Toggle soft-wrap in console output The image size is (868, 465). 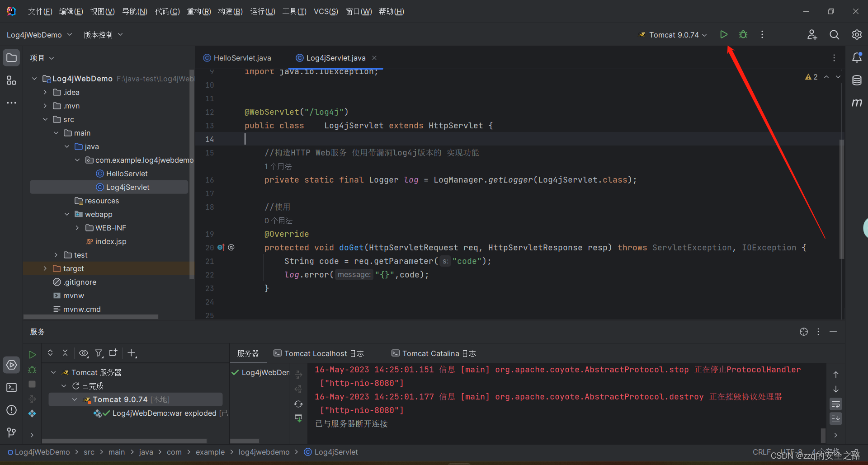click(836, 404)
